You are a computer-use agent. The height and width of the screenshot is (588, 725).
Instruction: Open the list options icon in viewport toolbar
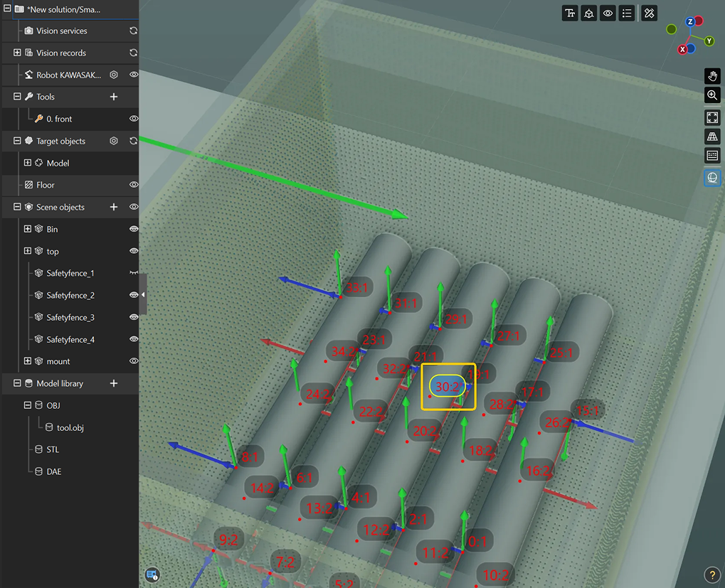pos(627,14)
